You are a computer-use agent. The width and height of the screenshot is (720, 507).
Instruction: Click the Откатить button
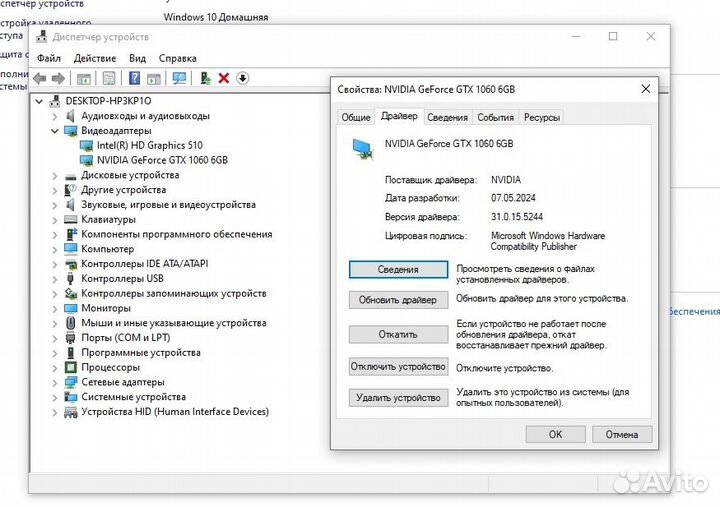point(398,334)
